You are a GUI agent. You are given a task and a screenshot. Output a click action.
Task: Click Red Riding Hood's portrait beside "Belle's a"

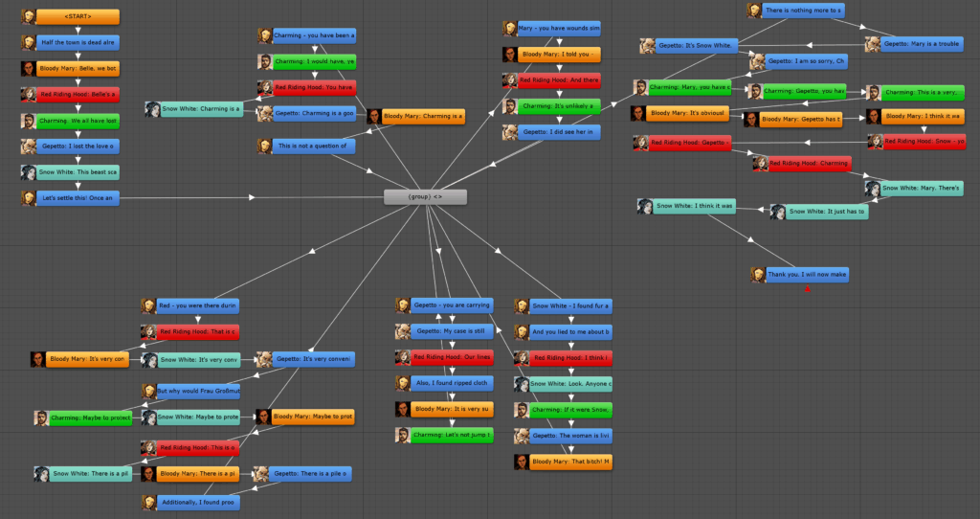click(29, 95)
